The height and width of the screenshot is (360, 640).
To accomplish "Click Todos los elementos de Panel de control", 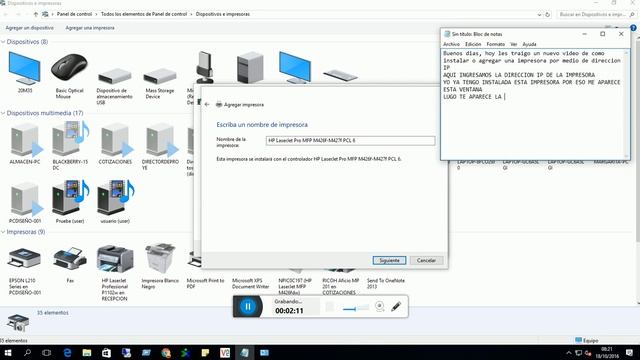I will [x=144, y=14].
